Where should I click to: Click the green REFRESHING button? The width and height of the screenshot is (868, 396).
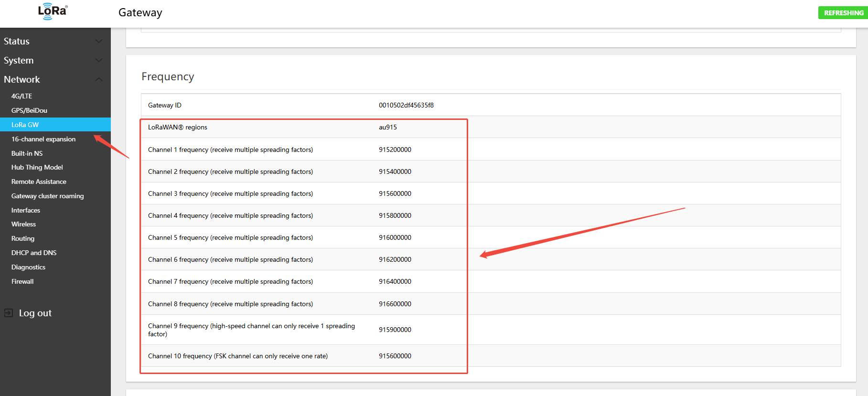pos(843,13)
